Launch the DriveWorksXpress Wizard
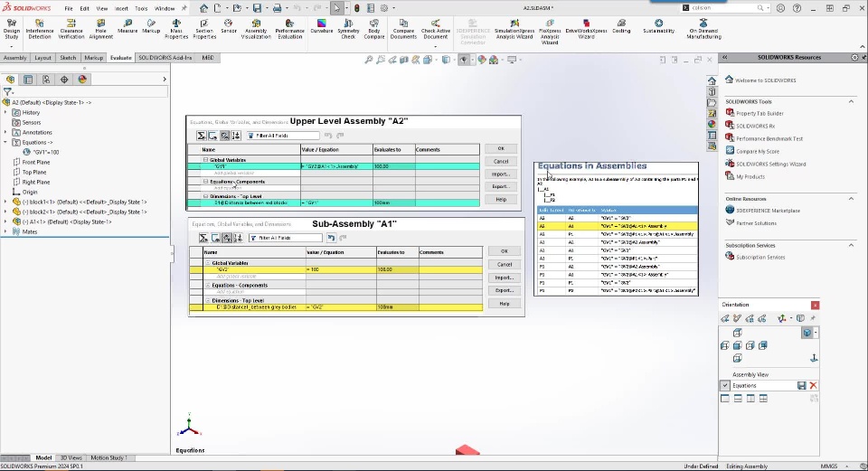Image resolution: width=868 pixels, height=471 pixels. pyautogui.click(x=586, y=29)
